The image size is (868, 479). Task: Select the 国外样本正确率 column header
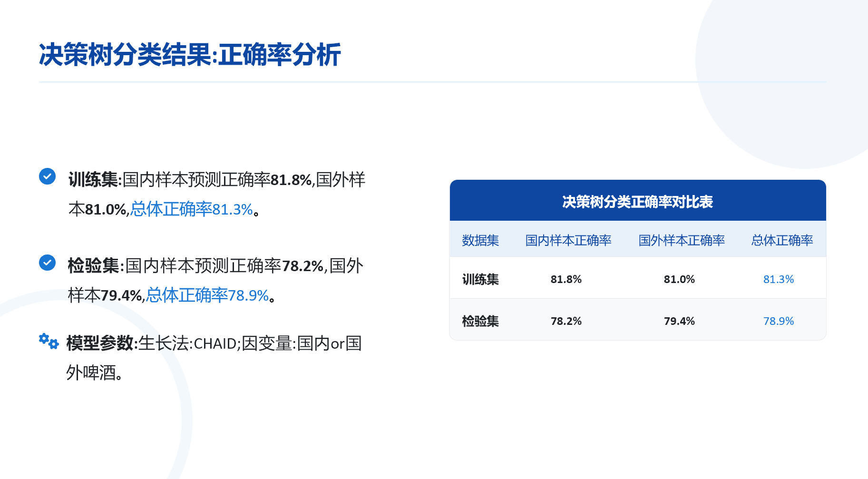tap(682, 240)
